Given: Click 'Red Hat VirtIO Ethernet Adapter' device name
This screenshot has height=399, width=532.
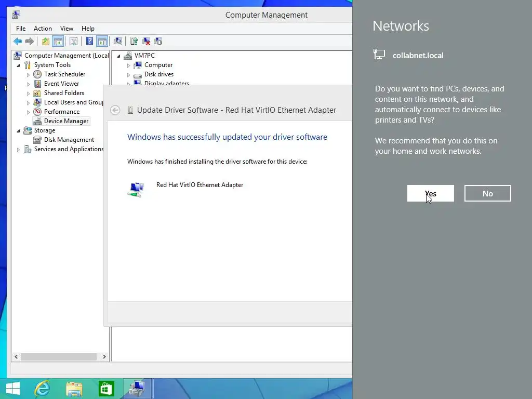Looking at the screenshot, I should click(x=199, y=185).
